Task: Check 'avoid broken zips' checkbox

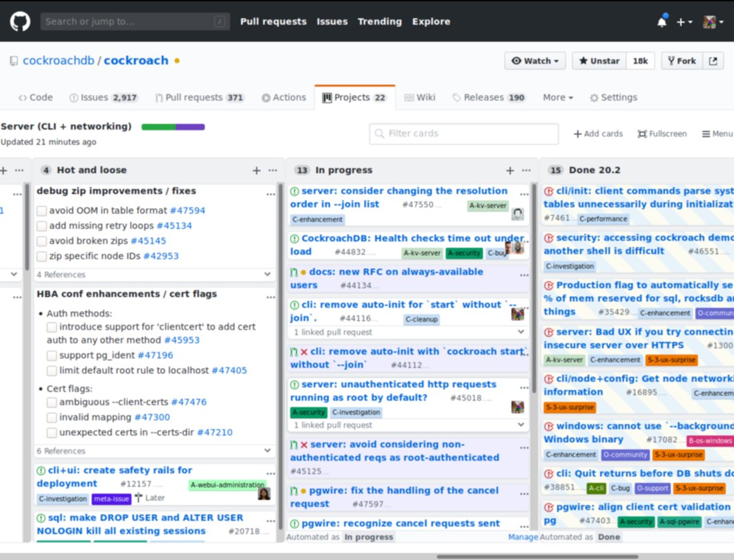Action: [42, 241]
